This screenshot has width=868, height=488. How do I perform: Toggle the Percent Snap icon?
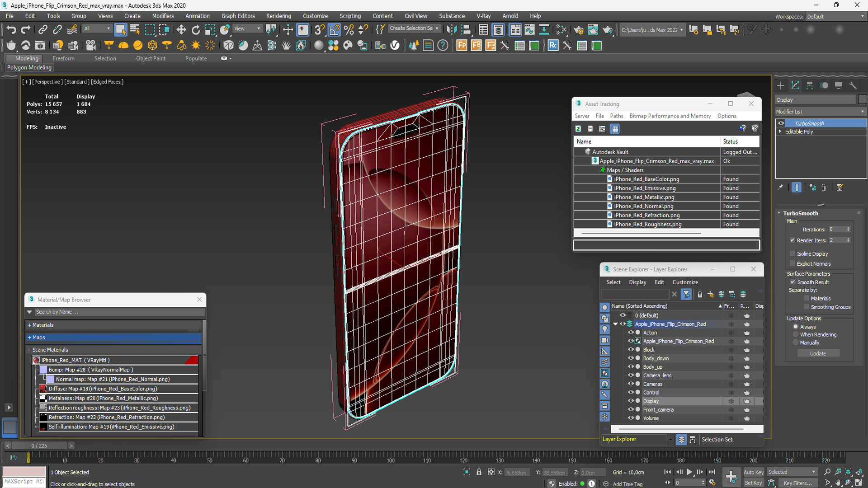349,30
